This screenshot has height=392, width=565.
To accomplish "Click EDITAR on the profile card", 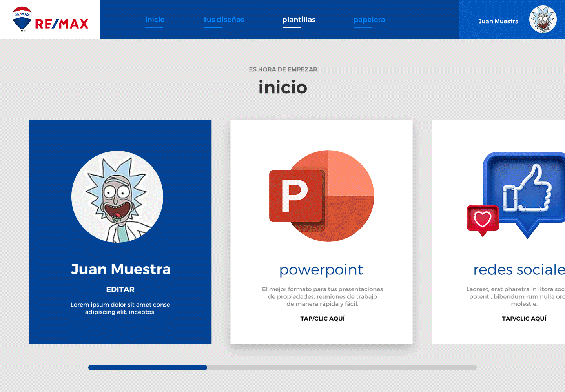I will coord(120,289).
